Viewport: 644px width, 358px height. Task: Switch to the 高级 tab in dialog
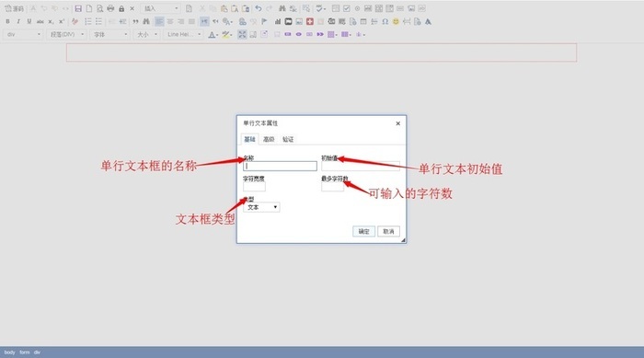pyautogui.click(x=269, y=139)
